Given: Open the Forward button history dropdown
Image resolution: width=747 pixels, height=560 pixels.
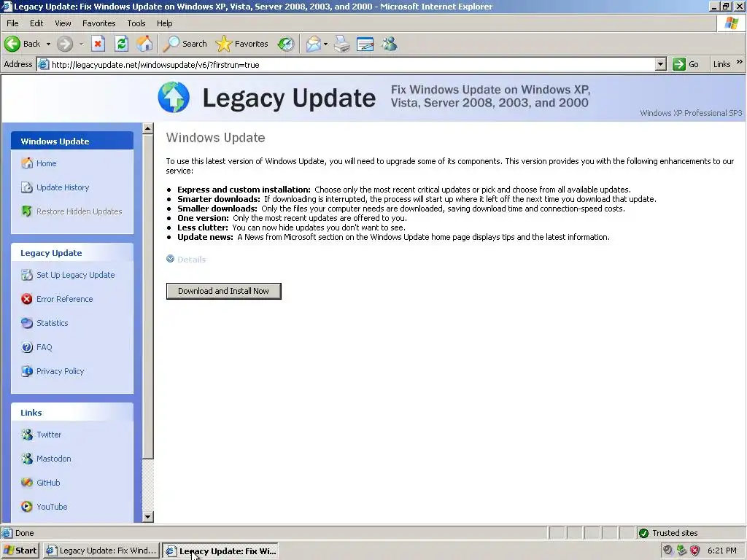Looking at the screenshot, I should [x=82, y=44].
